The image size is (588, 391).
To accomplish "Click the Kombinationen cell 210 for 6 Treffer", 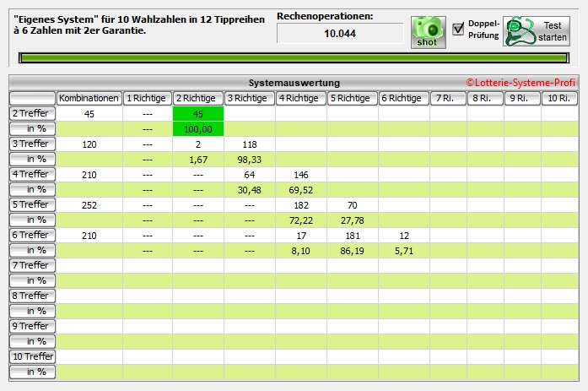I will point(89,236).
